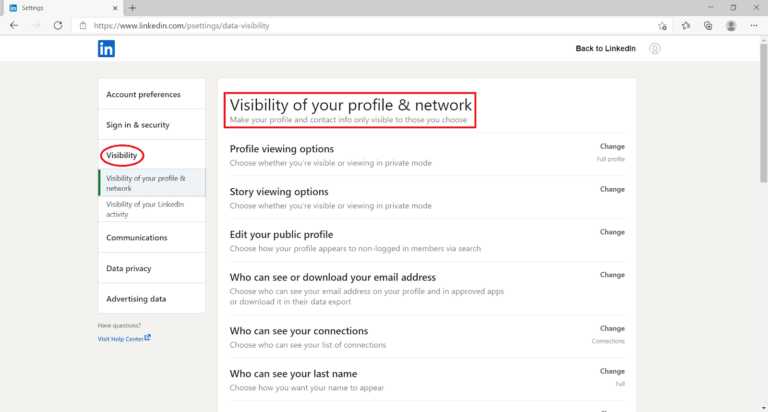Expand the Communications sidebar section
Screen dimensions: 768x412
coord(152,238)
